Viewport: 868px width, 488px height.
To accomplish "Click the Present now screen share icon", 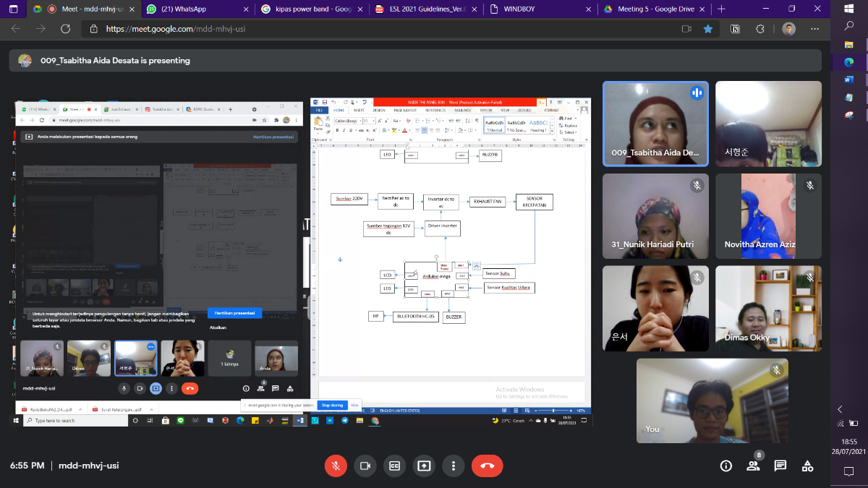I will click(x=424, y=466).
